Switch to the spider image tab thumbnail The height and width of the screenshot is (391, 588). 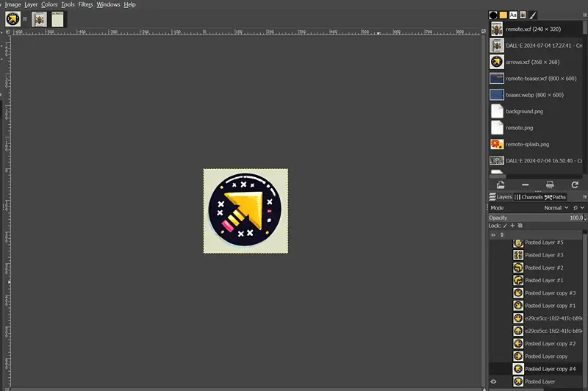pyautogui.click(x=39, y=19)
